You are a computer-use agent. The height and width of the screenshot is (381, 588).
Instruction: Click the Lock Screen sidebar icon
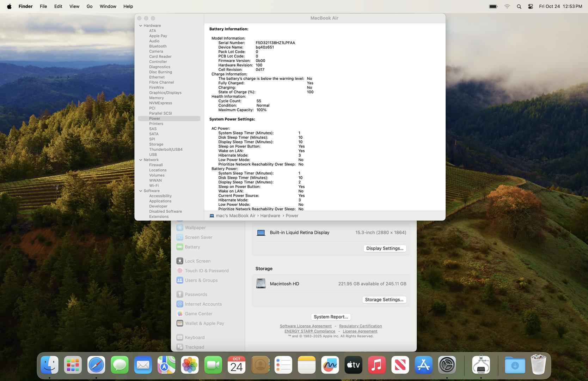click(x=180, y=261)
